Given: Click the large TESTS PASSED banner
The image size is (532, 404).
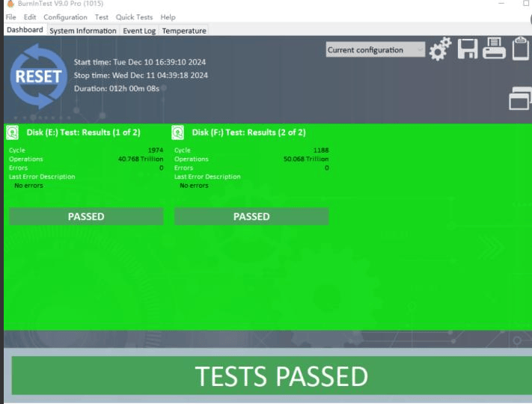Looking at the screenshot, I should click(281, 376).
